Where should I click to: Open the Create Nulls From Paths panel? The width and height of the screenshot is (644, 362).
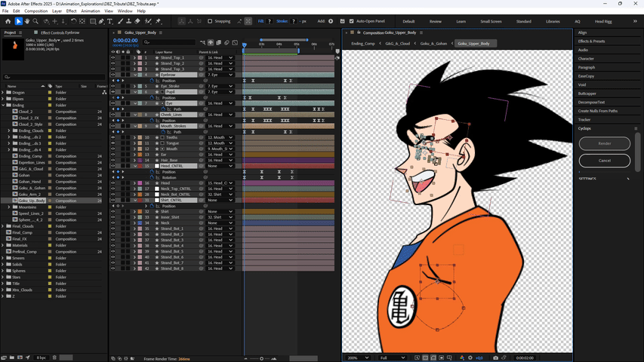point(598,111)
